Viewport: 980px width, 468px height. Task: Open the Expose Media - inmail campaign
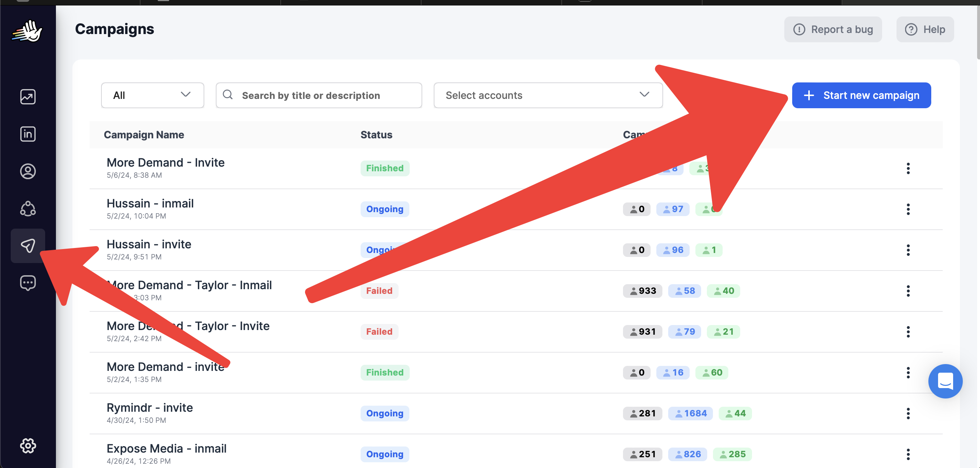click(166, 449)
